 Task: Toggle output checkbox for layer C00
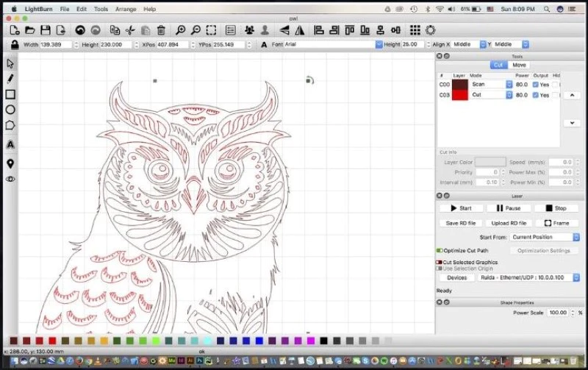[x=535, y=85]
